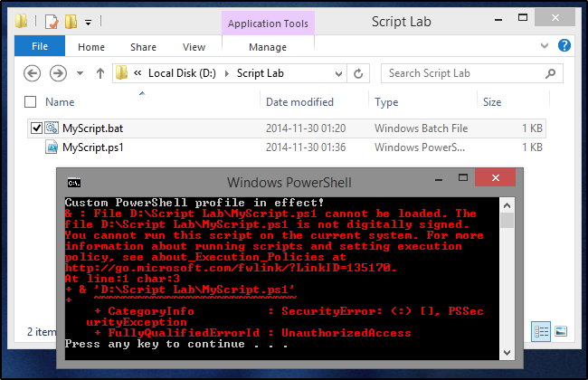Image resolution: width=588 pixels, height=380 pixels.
Task: Select the MyScript.ps1 file icon
Action: click(52, 147)
